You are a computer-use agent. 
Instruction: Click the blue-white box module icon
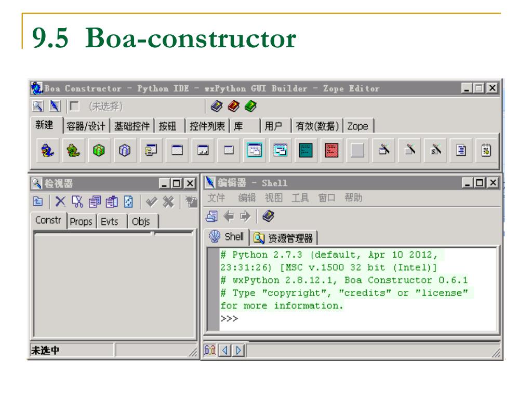click(x=125, y=150)
